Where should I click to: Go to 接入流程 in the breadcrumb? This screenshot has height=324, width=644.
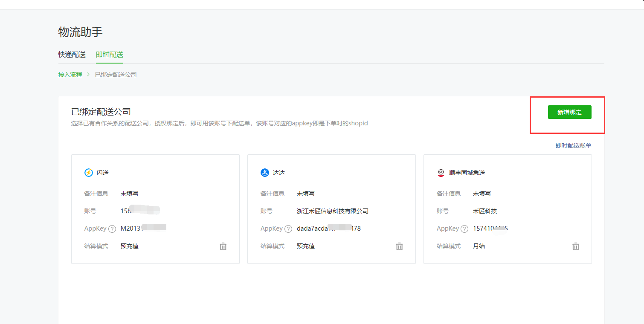pyautogui.click(x=70, y=75)
